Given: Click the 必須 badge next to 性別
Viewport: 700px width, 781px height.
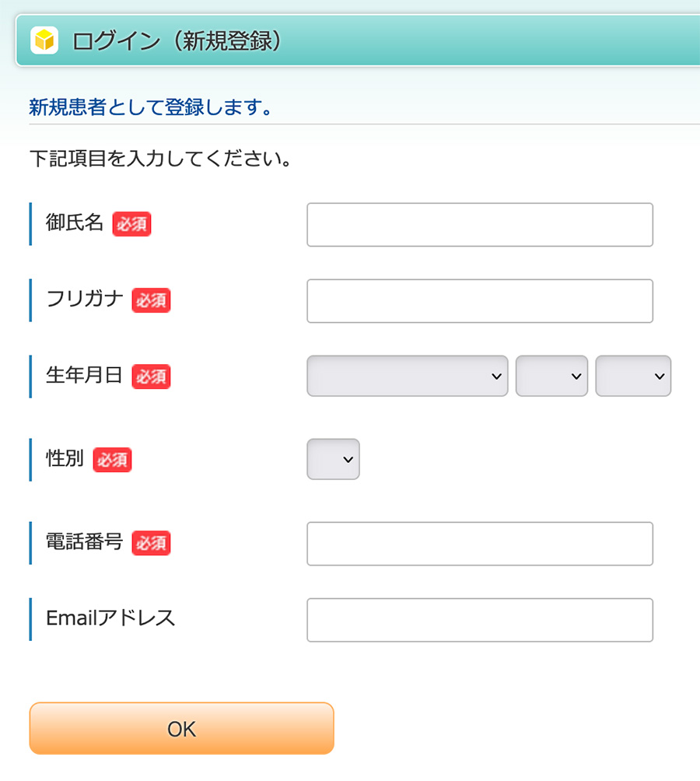Looking at the screenshot, I should click(112, 460).
